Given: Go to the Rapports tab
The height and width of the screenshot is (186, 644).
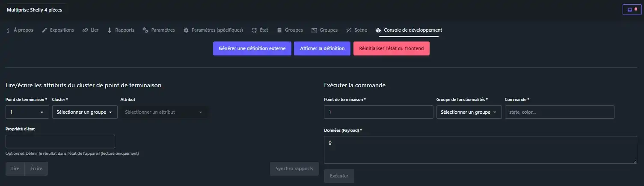Looking at the screenshot, I should point(121,30).
